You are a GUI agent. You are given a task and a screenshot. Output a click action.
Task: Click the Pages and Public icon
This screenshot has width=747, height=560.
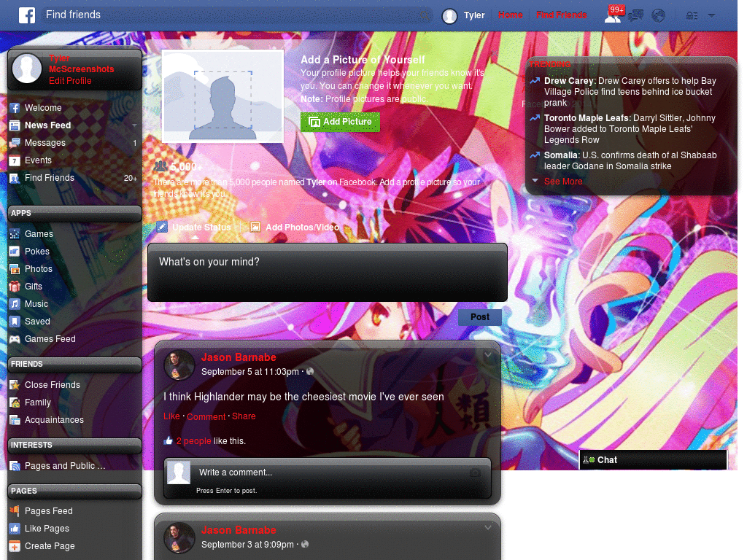pyautogui.click(x=15, y=466)
